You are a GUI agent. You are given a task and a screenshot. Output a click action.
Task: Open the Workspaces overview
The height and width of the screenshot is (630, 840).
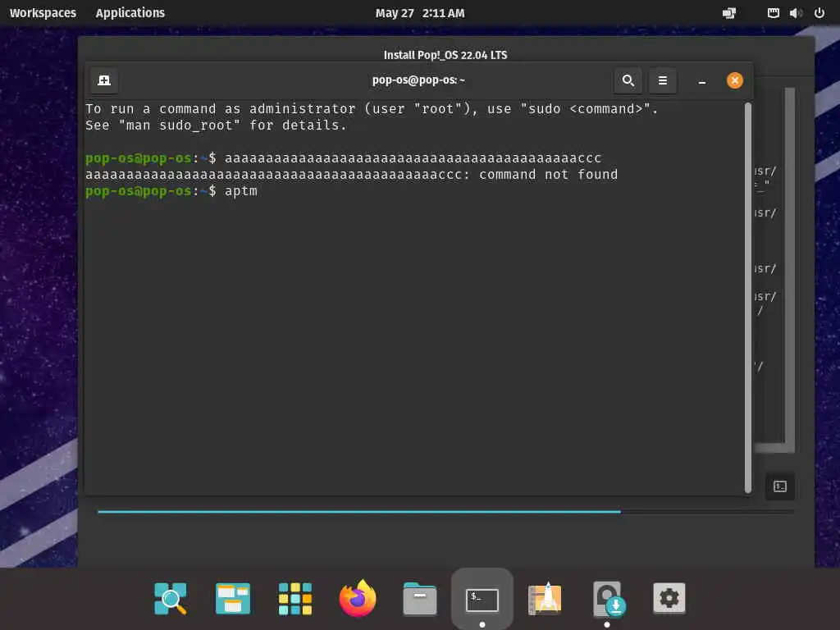tap(43, 13)
